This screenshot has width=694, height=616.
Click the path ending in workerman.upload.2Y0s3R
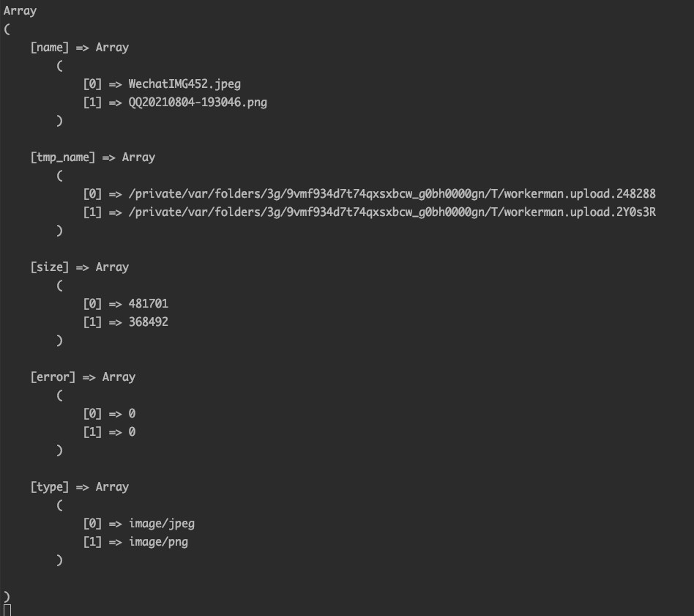(392, 212)
